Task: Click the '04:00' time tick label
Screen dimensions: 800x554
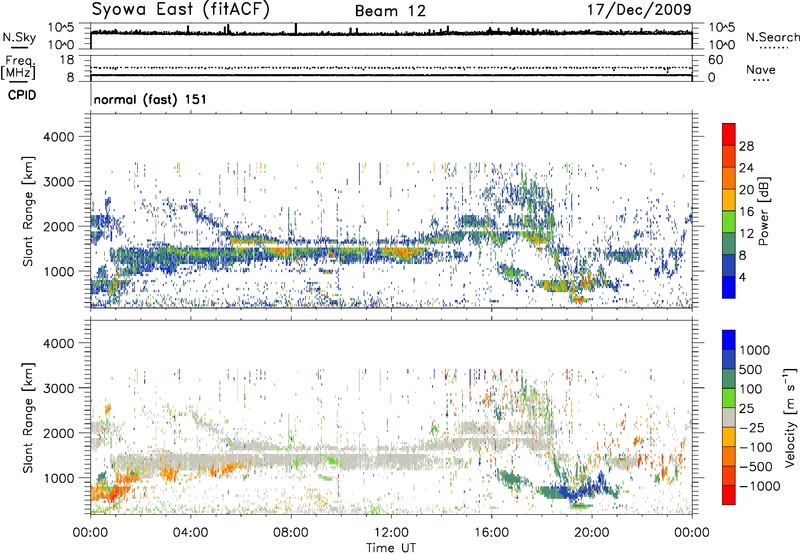Action: coord(190,533)
